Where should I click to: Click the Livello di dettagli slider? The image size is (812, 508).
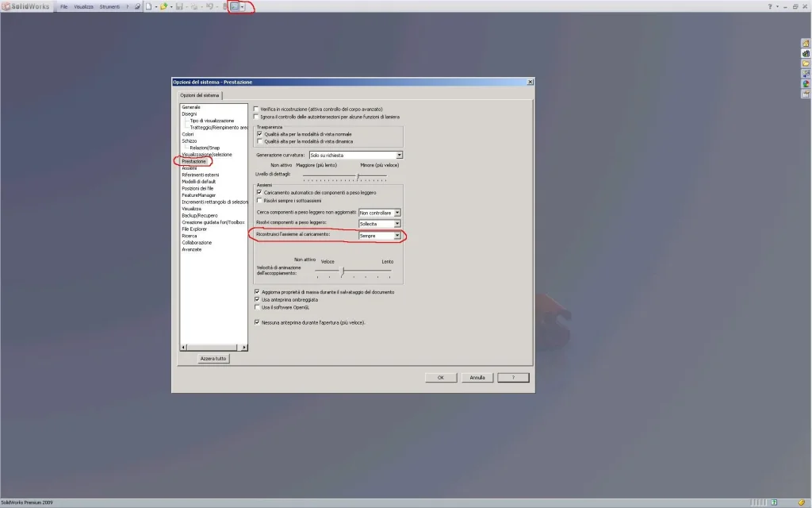[x=358, y=176]
